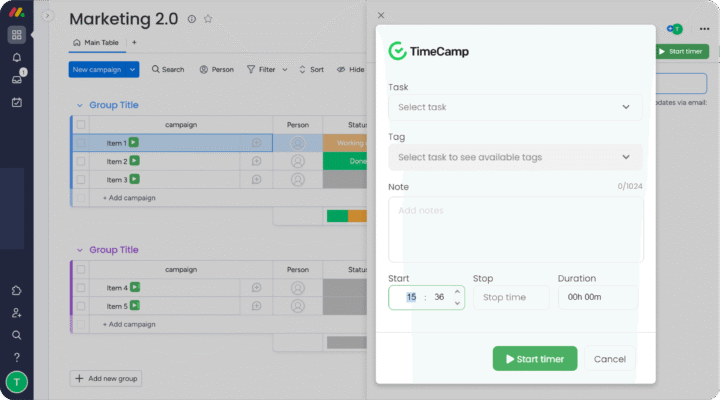The image size is (720, 400).
Task: Assign person avatar for Item 3
Action: (298, 180)
